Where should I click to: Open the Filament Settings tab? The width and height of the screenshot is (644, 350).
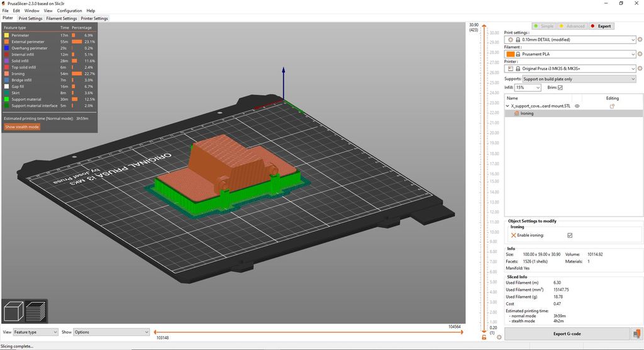61,18
